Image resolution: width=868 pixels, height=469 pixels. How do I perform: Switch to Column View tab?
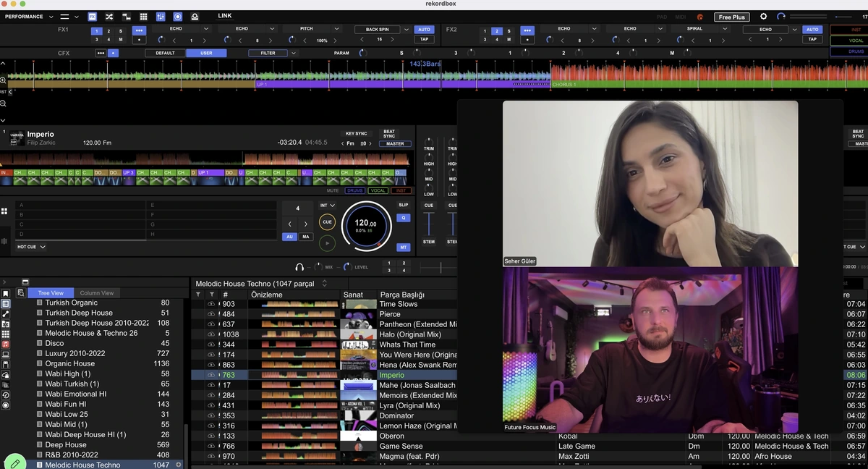(97, 293)
